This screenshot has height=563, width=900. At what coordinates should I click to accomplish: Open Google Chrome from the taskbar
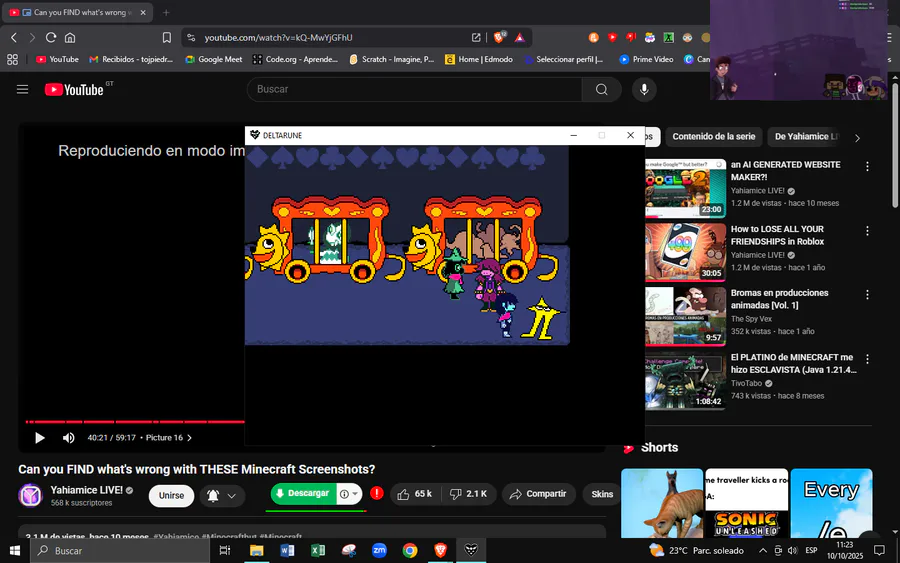(x=410, y=550)
